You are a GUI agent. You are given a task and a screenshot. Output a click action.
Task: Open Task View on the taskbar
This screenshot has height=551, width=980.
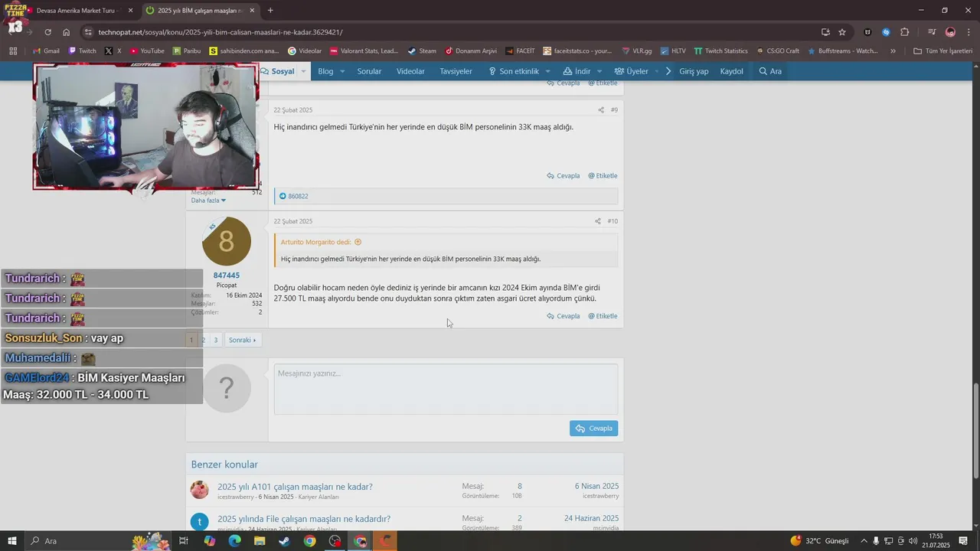(x=184, y=541)
